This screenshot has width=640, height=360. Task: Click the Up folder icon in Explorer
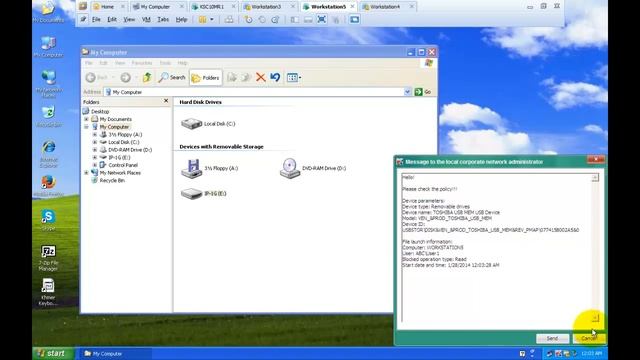[147, 77]
